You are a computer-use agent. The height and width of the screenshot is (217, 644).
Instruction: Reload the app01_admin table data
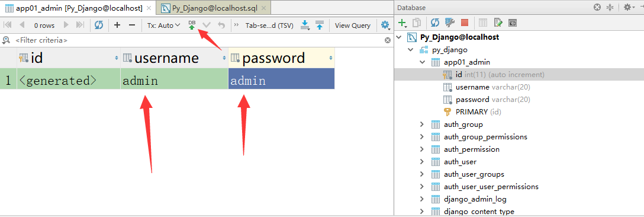pos(99,25)
